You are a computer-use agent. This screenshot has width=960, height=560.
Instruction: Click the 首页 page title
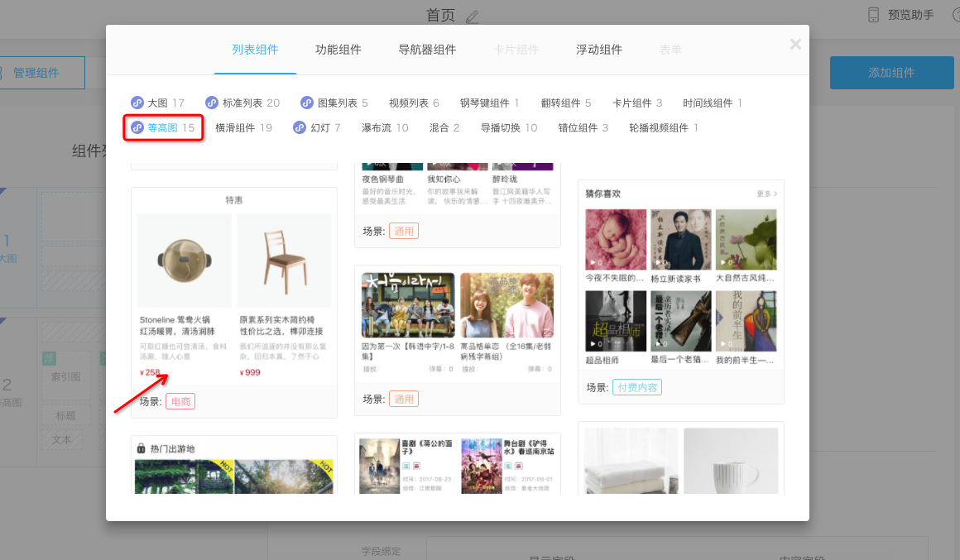(441, 15)
